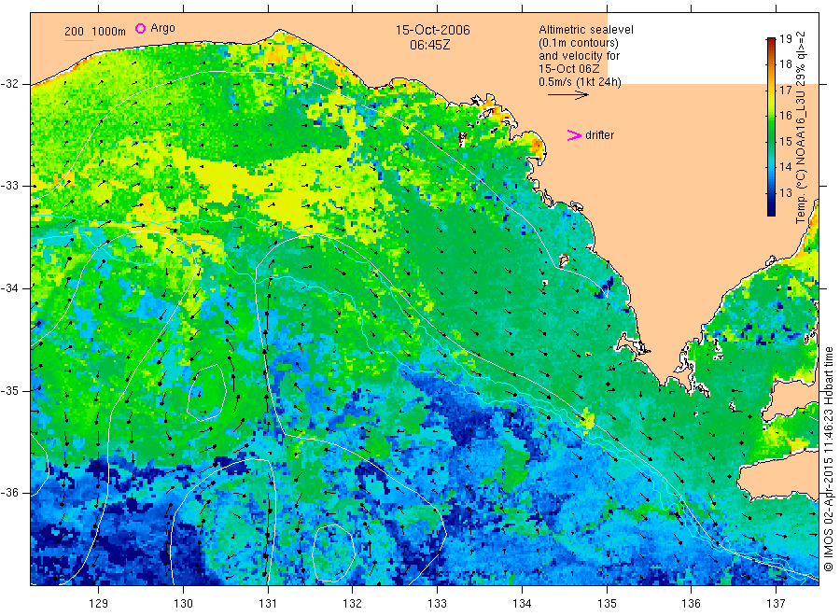Click the magenta Argo circle marker
This screenshot has width=840, height=616.
[x=140, y=28]
